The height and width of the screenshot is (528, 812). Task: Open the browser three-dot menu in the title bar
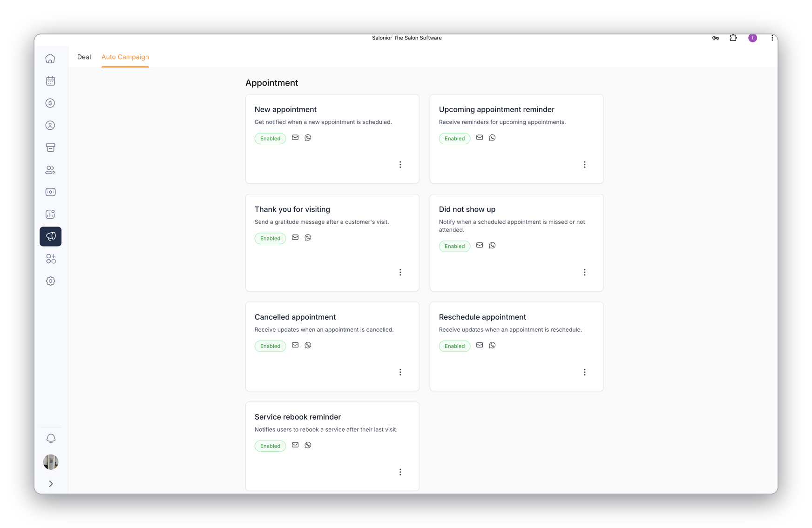tap(772, 38)
